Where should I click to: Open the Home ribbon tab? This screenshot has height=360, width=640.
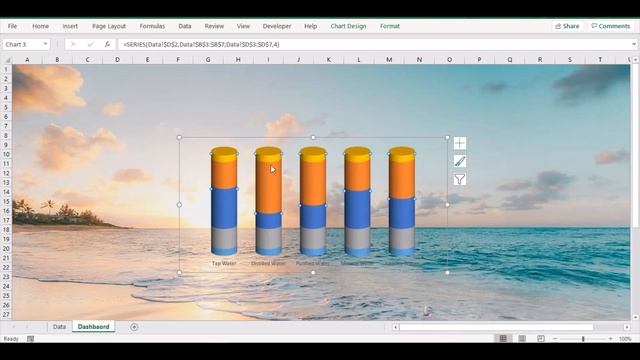coord(40,26)
